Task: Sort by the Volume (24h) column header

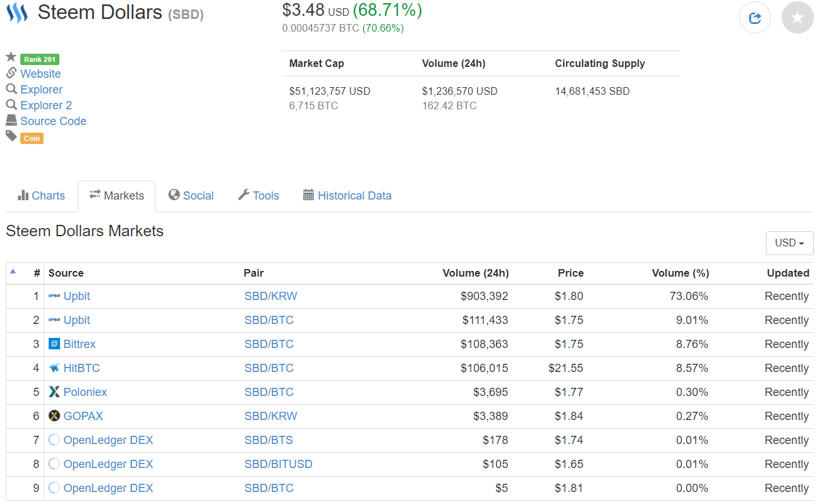Action: coord(476,273)
